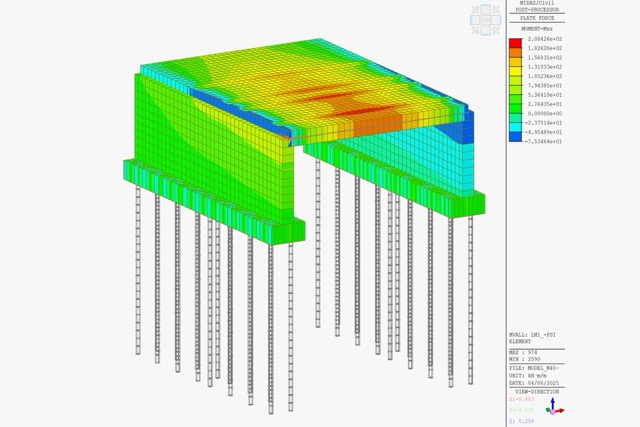Click the legend value 1.31033e+02
The height and width of the screenshot is (427, 640).
(x=544, y=67)
